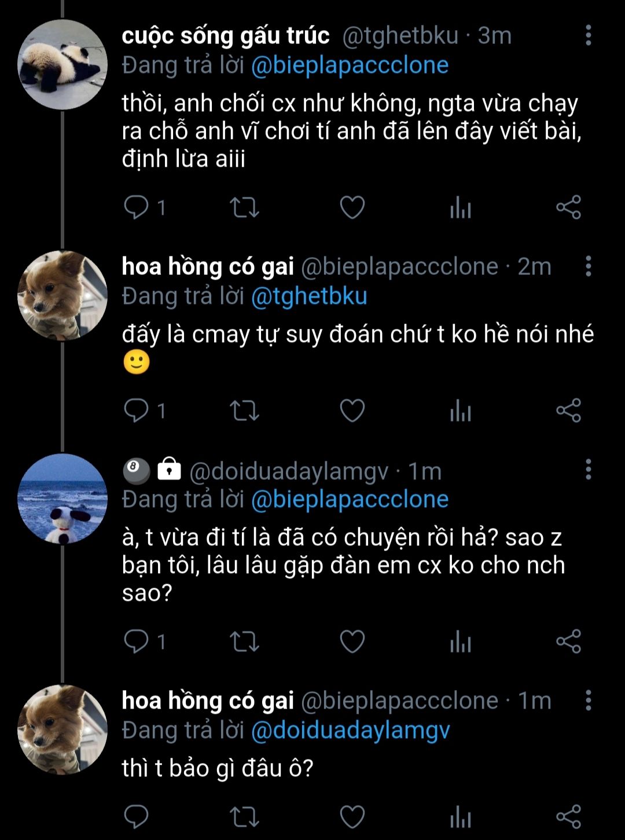This screenshot has height=840, width=625.
Task: Like the first hoa hồng có gai reply
Action: (352, 410)
